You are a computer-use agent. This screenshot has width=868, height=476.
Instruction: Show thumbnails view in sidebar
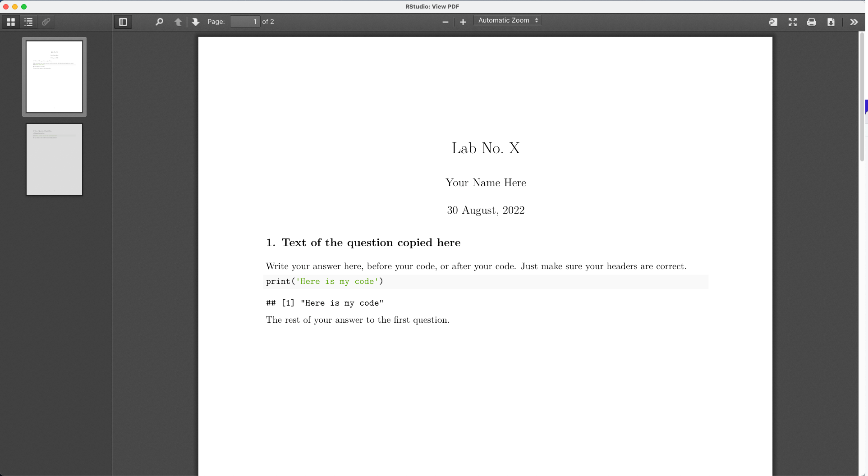pos(11,22)
